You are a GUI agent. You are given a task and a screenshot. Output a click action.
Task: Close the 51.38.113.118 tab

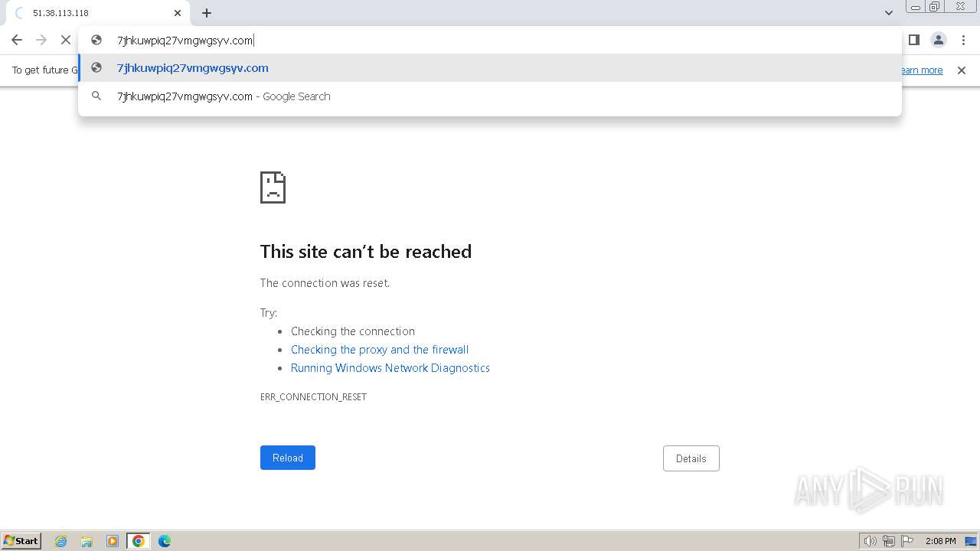tap(178, 13)
